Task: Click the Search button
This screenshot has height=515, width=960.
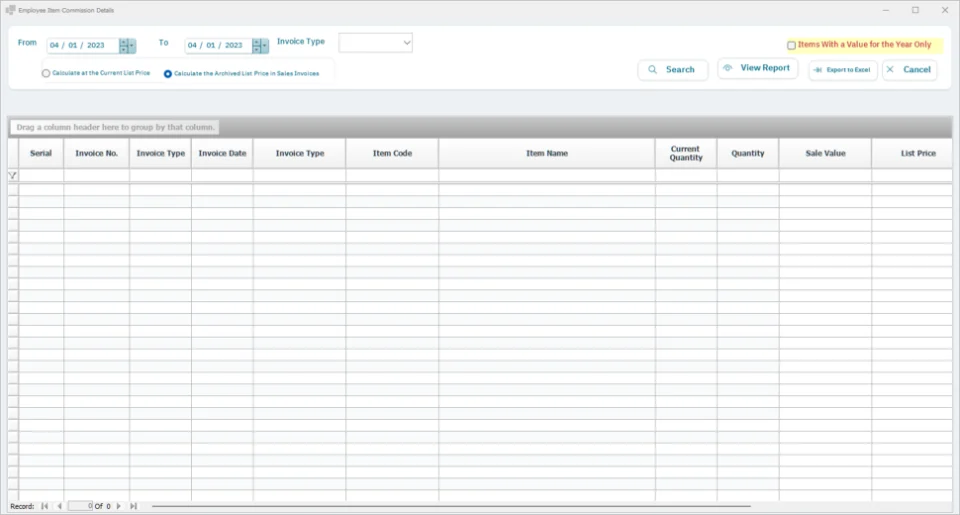Action: click(672, 70)
